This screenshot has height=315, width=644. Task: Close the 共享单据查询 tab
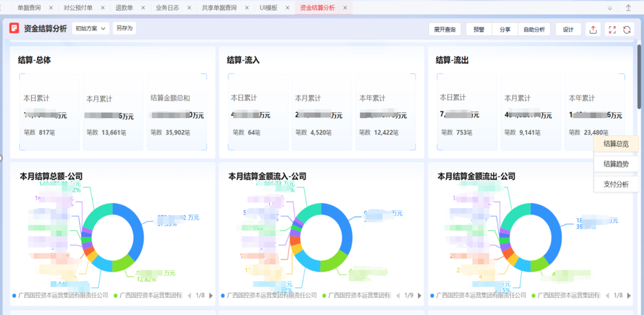tap(246, 8)
